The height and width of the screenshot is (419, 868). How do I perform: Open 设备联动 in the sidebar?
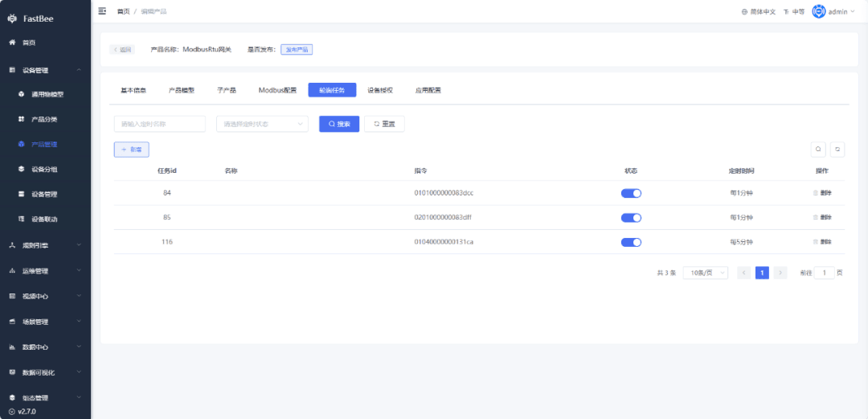pos(44,219)
